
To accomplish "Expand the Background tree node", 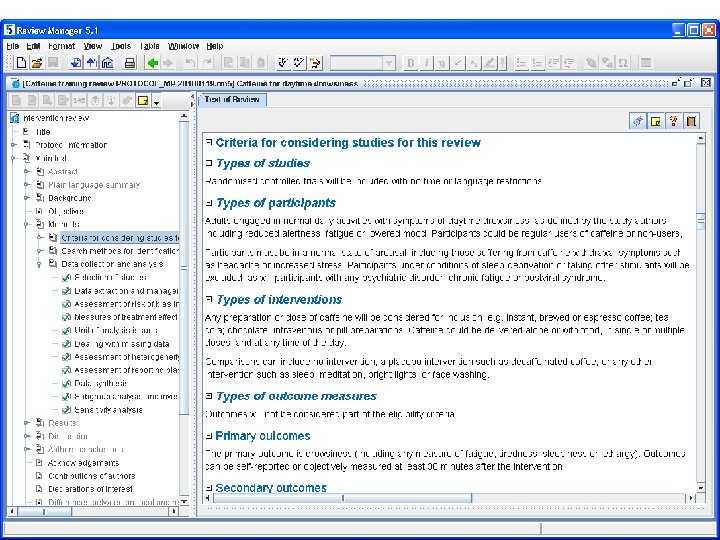I will (27, 198).
